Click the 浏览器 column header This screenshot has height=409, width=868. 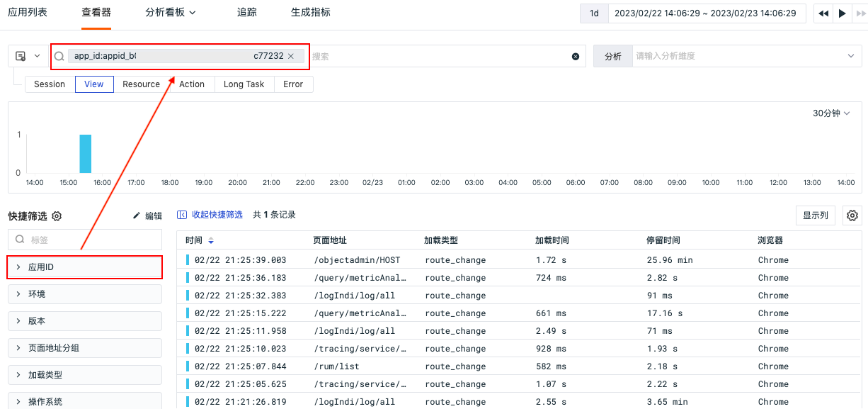770,240
